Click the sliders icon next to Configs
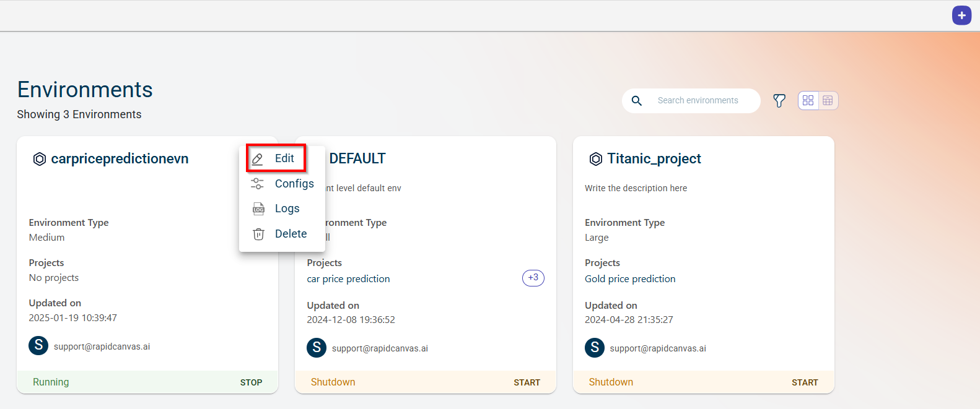 click(x=258, y=184)
